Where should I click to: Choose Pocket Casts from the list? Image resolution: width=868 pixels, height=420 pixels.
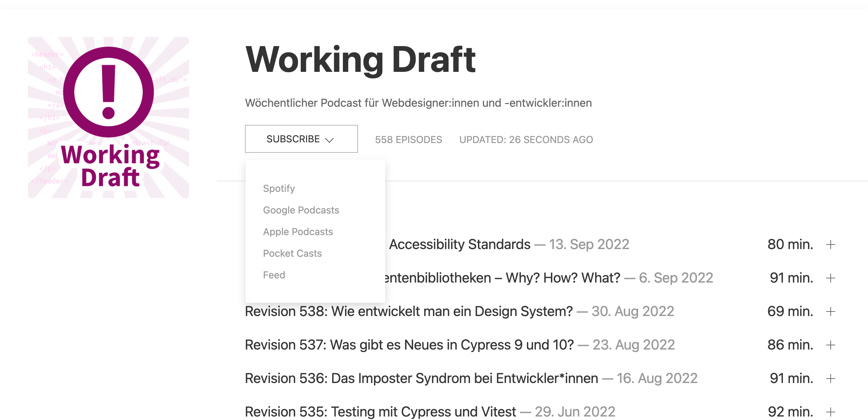[292, 253]
